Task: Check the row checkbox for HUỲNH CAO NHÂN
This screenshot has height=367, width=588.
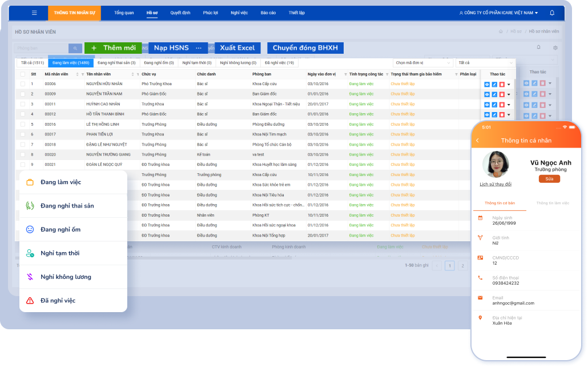Action: point(23,104)
